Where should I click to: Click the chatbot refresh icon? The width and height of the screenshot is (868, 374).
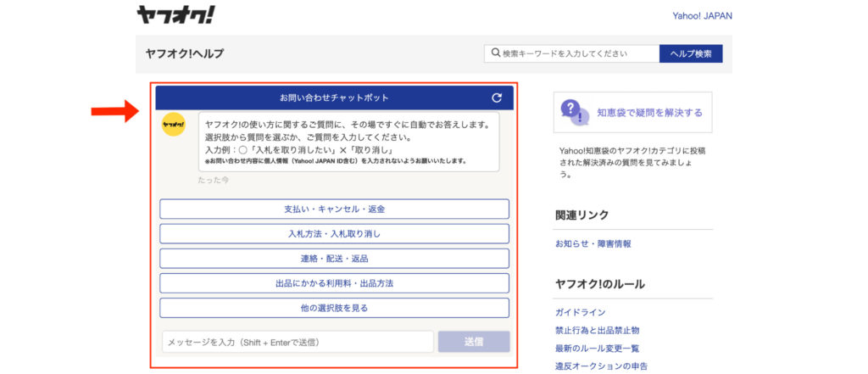click(497, 98)
